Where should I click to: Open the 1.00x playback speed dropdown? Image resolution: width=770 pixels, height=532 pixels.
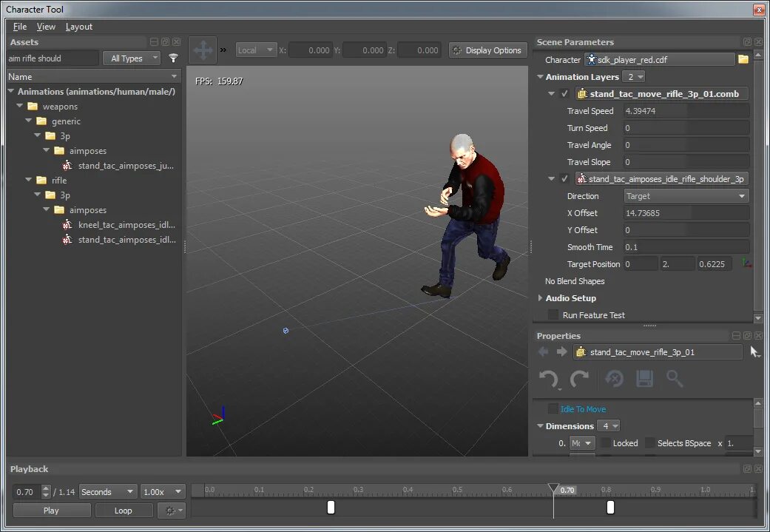pyautogui.click(x=163, y=492)
